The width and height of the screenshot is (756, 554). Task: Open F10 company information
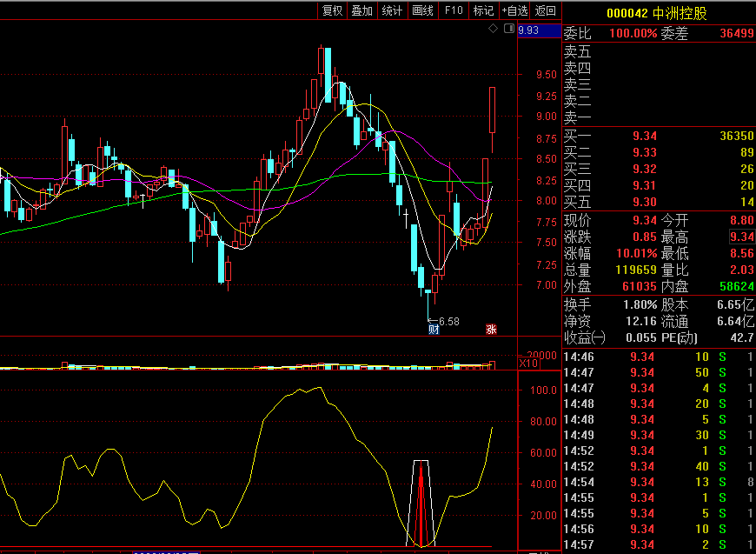click(454, 10)
